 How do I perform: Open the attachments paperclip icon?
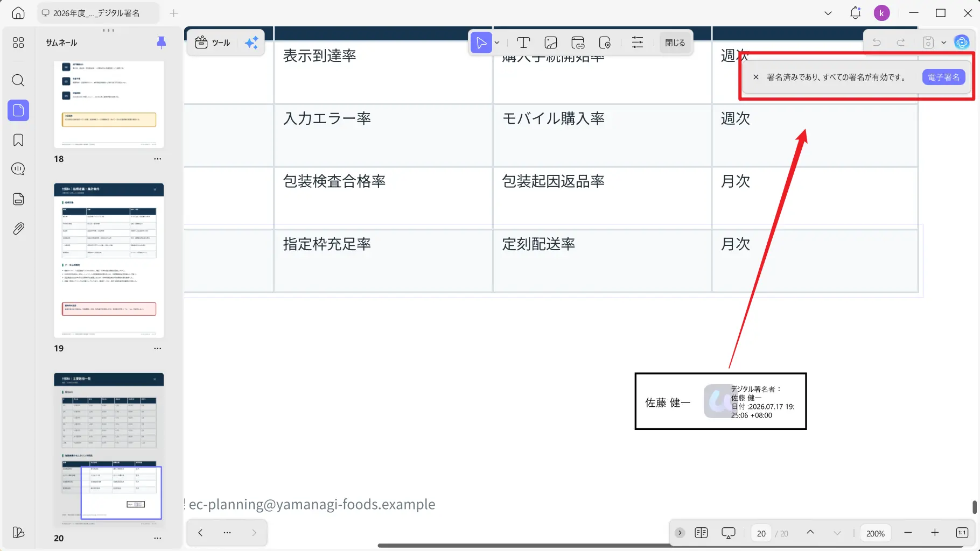tap(18, 229)
